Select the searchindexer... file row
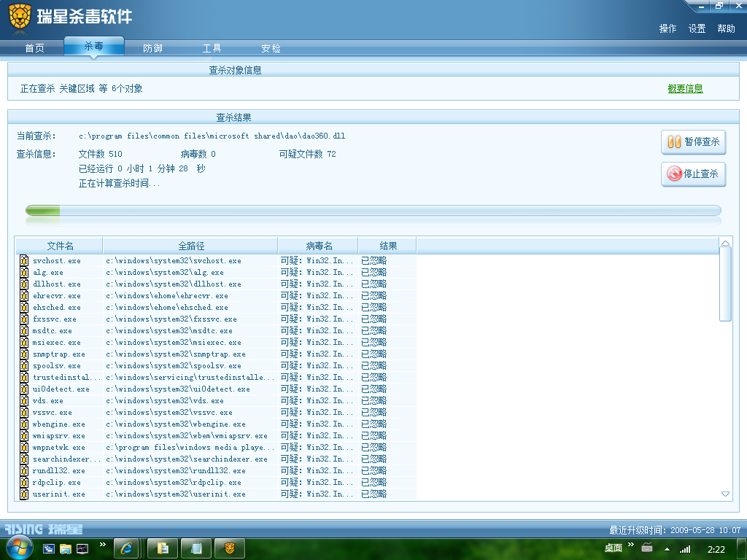This screenshot has height=560, width=747. coord(216,459)
